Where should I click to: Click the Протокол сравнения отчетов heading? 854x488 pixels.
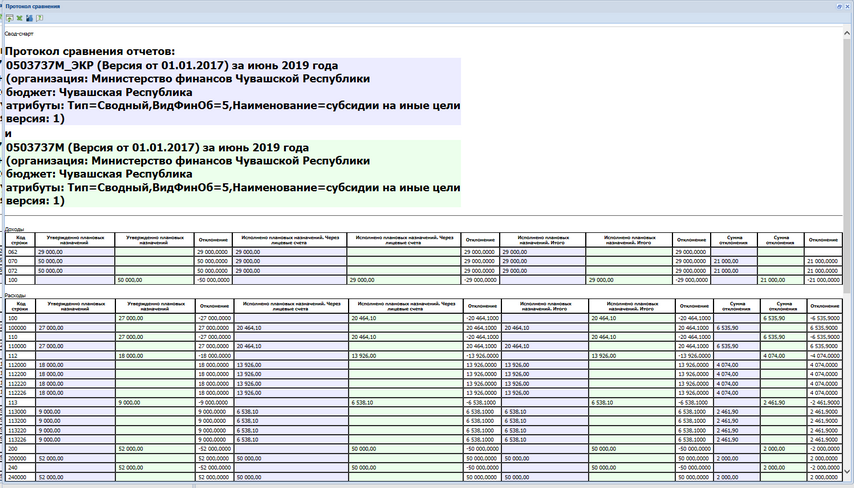[x=90, y=52]
